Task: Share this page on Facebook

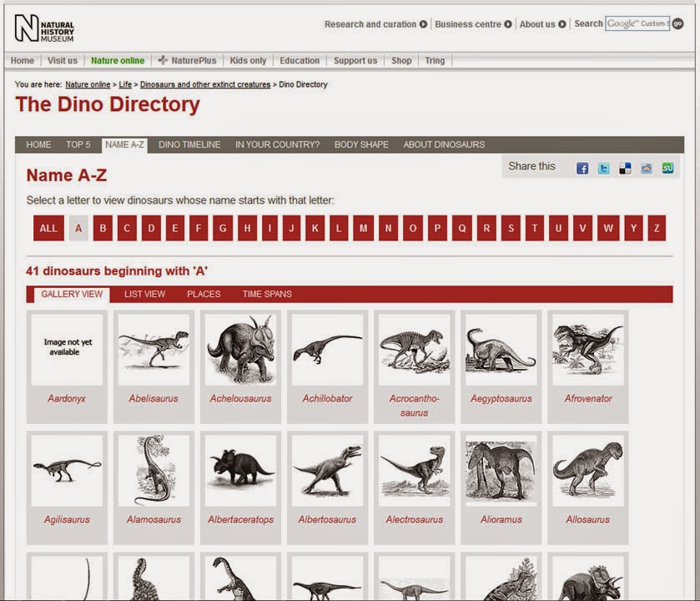Action: [582, 169]
